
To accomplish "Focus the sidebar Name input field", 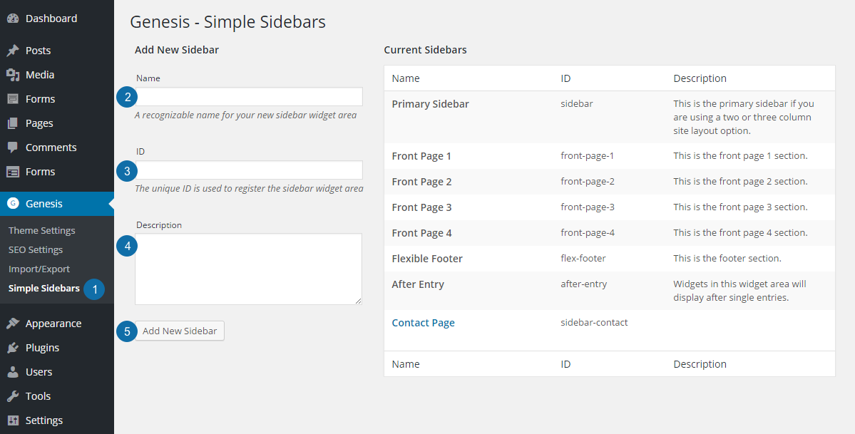I will point(248,97).
